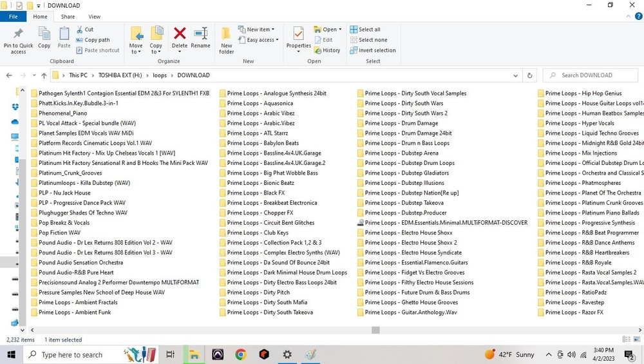
Task: Select Prime Loops - EDM.Essentials.Minimal item
Action: point(442,223)
